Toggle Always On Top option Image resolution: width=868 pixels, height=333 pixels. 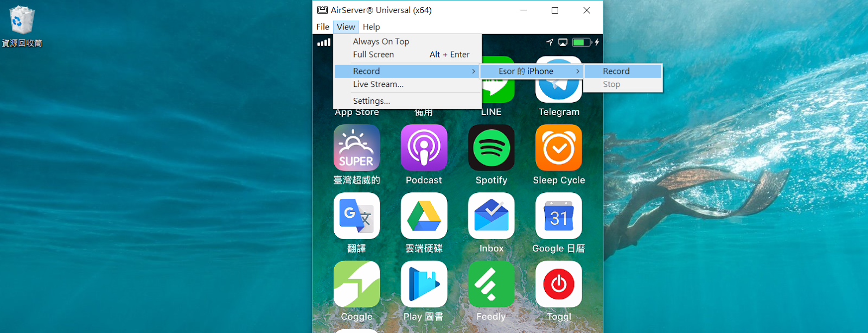[407, 41]
